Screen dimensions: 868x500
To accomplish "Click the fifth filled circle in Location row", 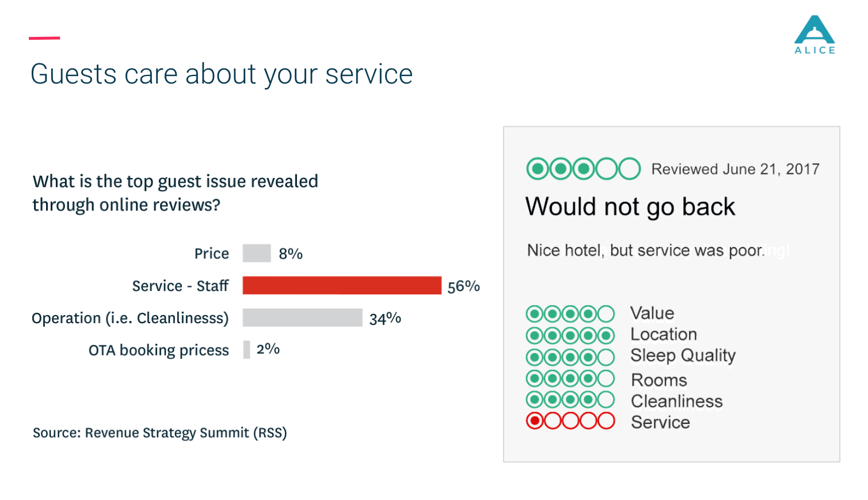I will click(x=606, y=335).
